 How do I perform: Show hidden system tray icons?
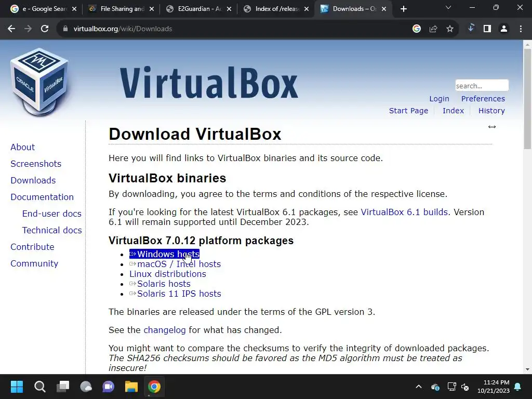pyautogui.click(x=419, y=387)
